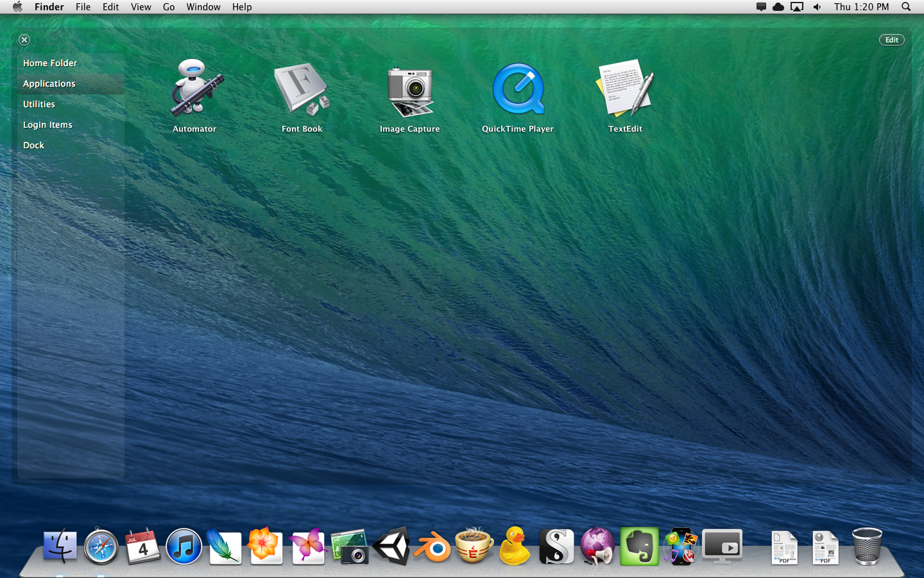Click the clock showing Thu 1:20 PM

[862, 7]
